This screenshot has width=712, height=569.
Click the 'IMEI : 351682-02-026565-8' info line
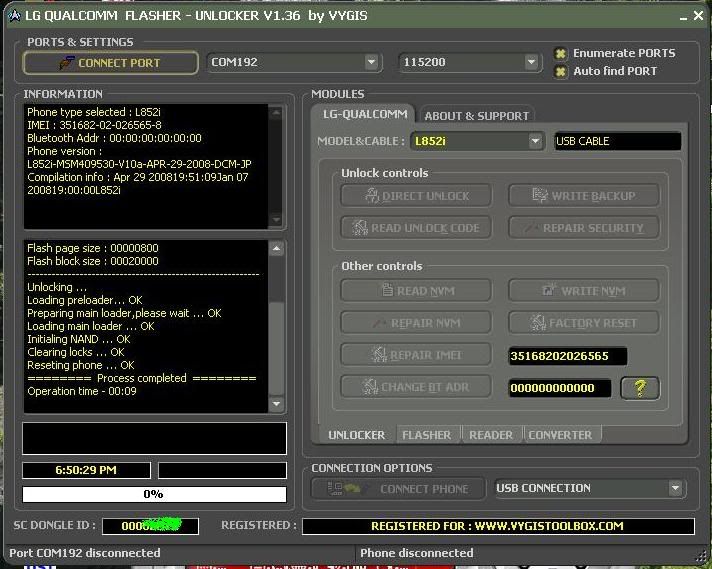click(x=94, y=125)
